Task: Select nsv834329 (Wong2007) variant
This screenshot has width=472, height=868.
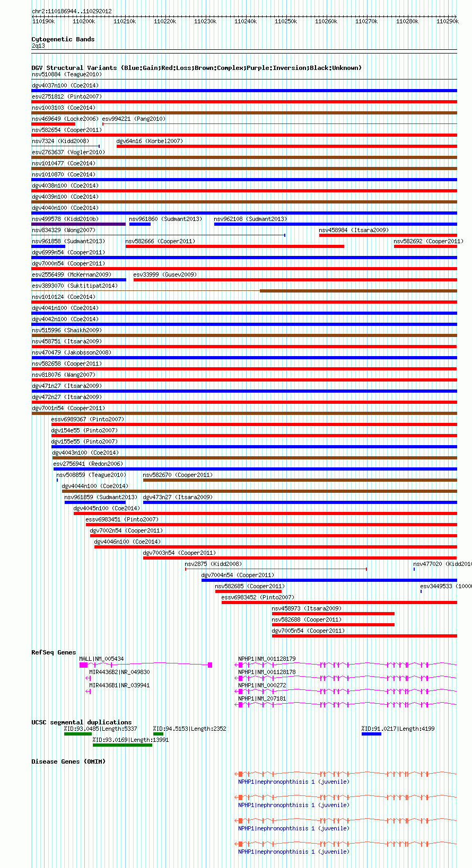Action: pyautogui.click(x=63, y=230)
